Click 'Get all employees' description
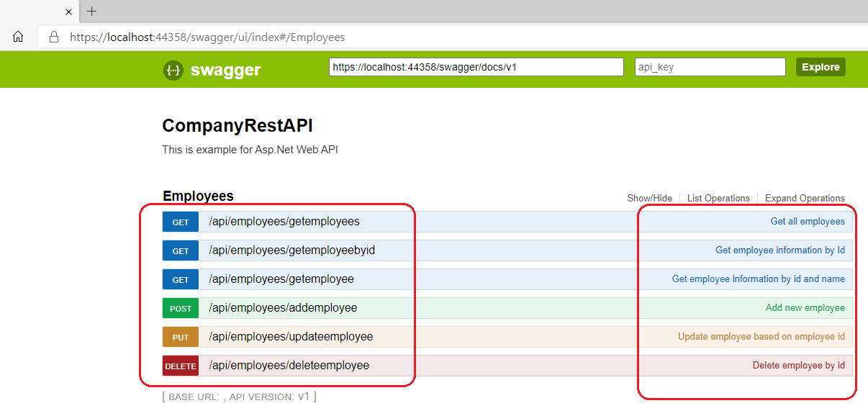Viewport: 868px width, 416px height. pos(808,222)
